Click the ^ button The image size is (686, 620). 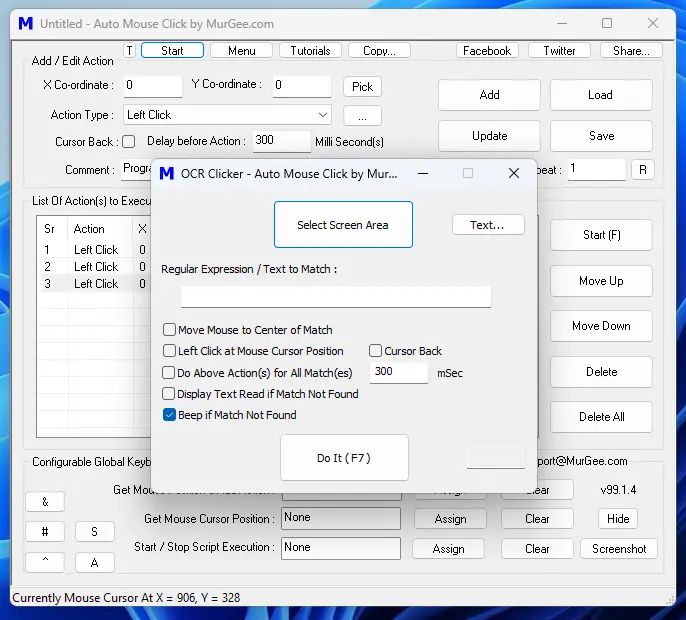(x=45, y=562)
